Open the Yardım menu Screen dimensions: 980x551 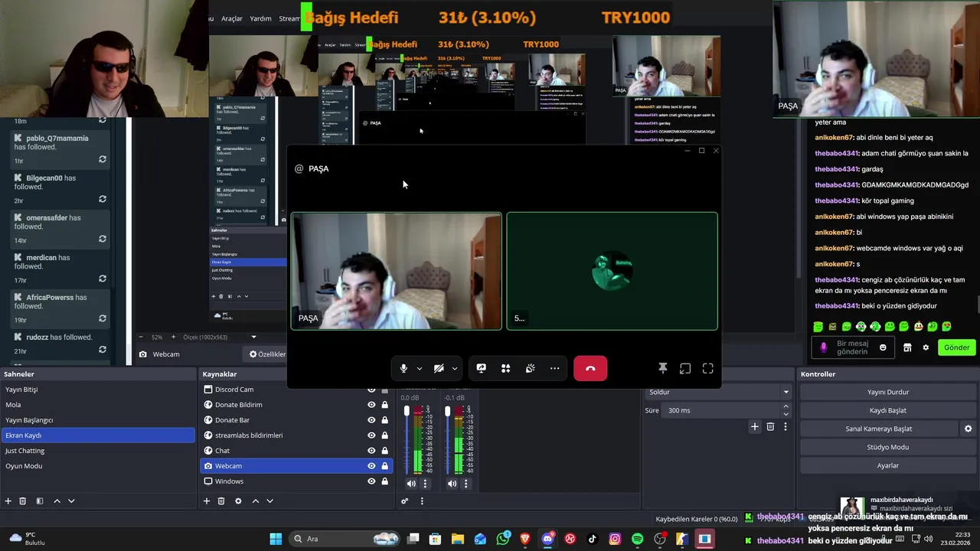point(260,18)
